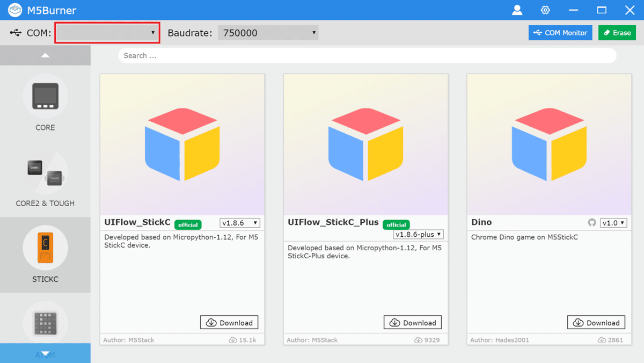The image size is (644, 363).
Task: Open the Baudrate 750000 dropdown
Action: pos(268,33)
